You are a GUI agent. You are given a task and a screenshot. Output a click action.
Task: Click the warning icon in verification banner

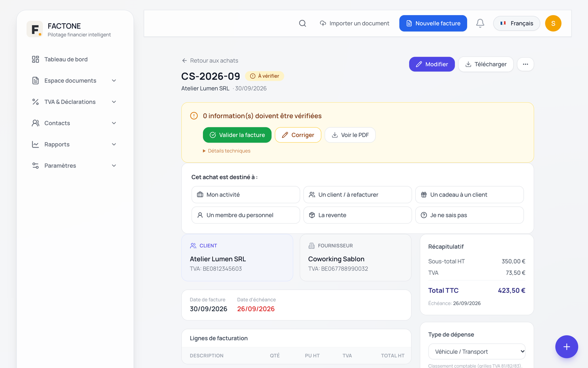(194, 116)
